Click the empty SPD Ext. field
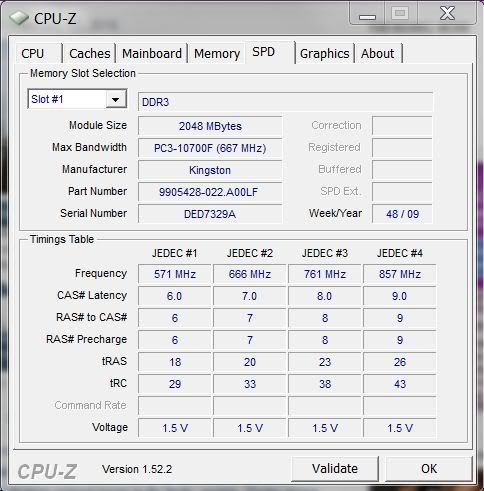The image size is (484, 491). (402, 192)
